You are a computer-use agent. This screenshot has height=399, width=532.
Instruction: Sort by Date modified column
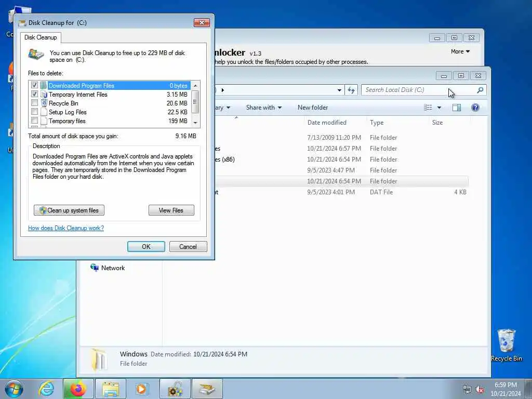click(327, 123)
